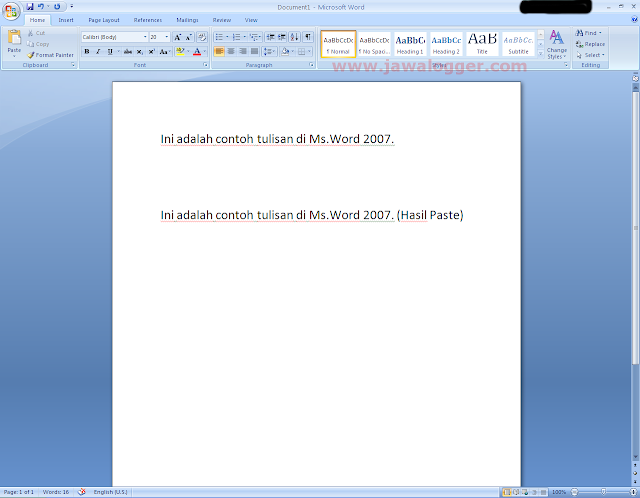
Task: Expand the Change Case dropdown
Action: 165,51
